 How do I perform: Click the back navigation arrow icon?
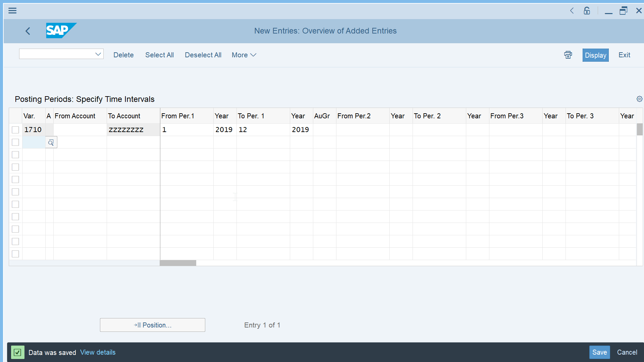28,31
